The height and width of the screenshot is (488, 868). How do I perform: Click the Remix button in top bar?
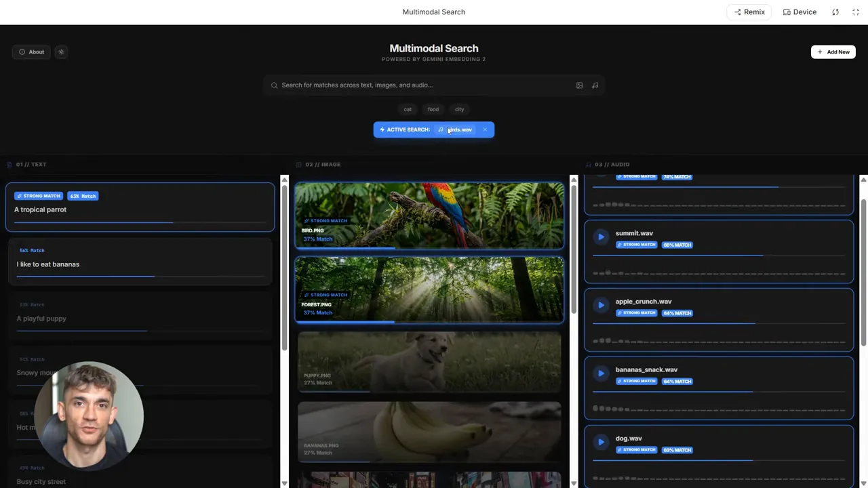[749, 12]
